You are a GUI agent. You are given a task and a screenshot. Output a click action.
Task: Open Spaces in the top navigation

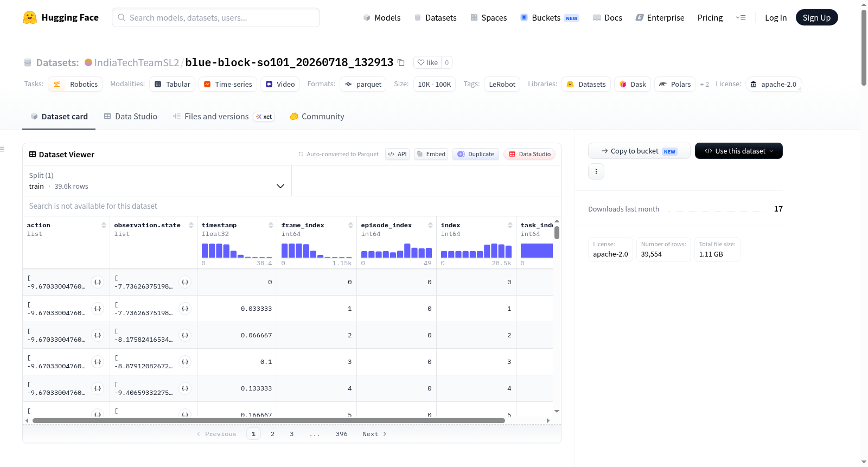coord(489,18)
